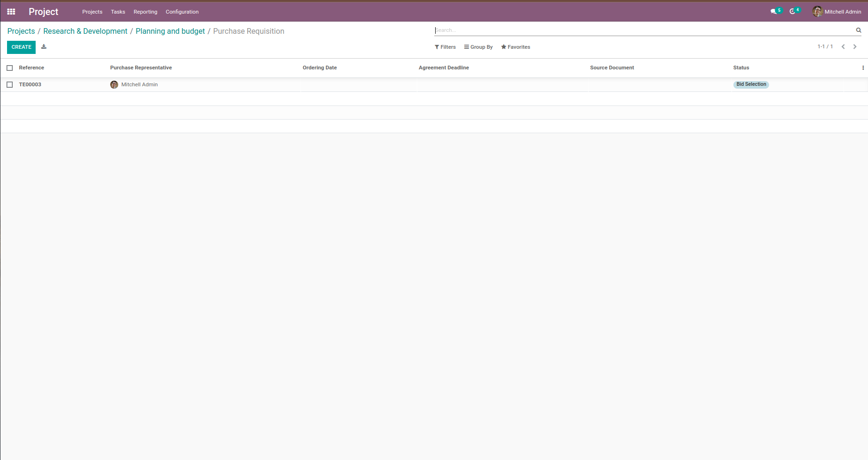Click into the Search input field
This screenshot has width=868, height=460.
click(644, 30)
